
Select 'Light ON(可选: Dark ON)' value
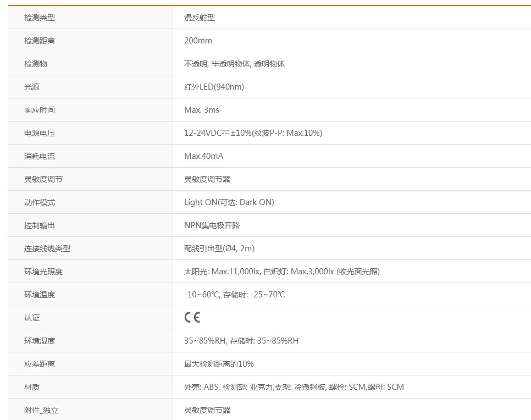pyautogui.click(x=229, y=202)
